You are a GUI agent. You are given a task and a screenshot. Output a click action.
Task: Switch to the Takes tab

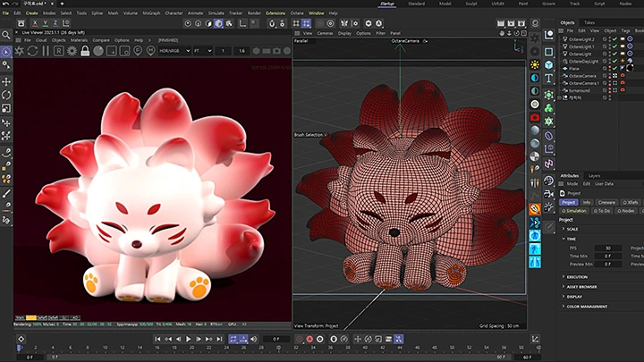tap(589, 22)
